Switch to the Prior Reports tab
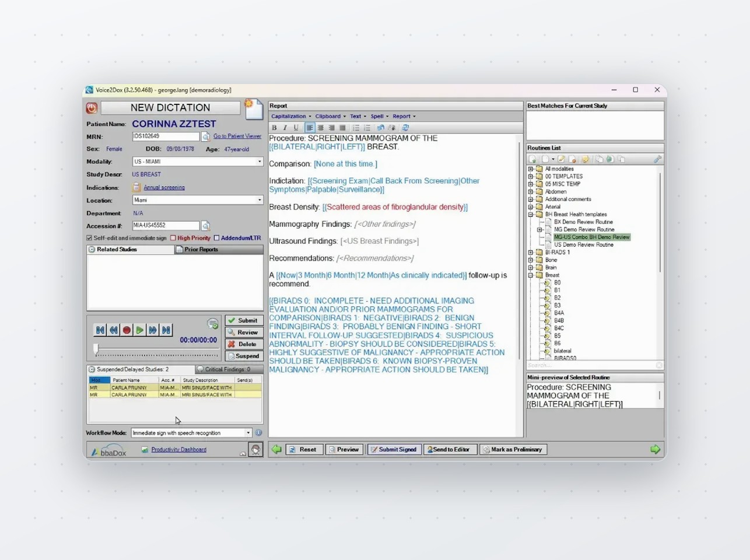 [x=219, y=249]
